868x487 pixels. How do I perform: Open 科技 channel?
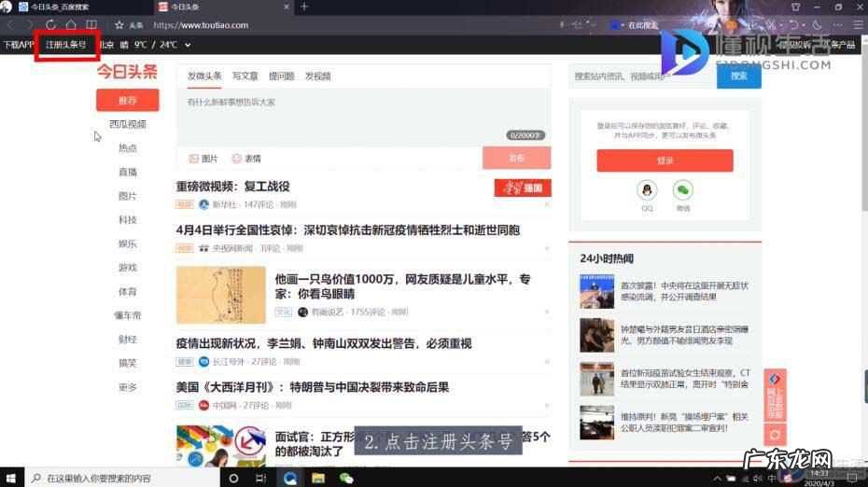pyautogui.click(x=127, y=219)
